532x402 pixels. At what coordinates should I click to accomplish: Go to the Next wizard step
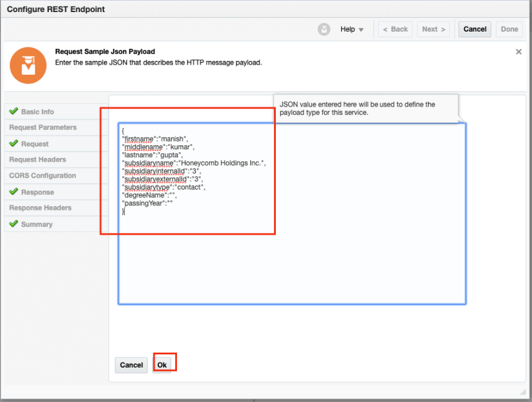coord(434,29)
